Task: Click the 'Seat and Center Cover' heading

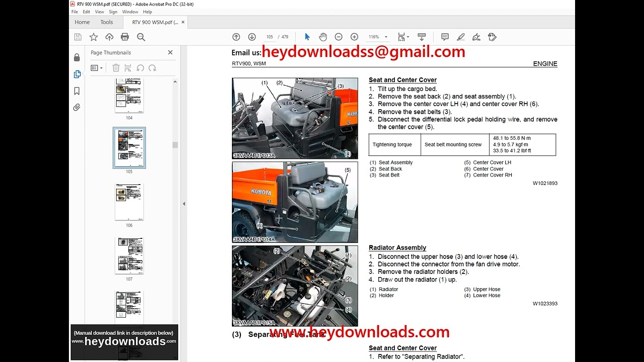Action: [403, 80]
